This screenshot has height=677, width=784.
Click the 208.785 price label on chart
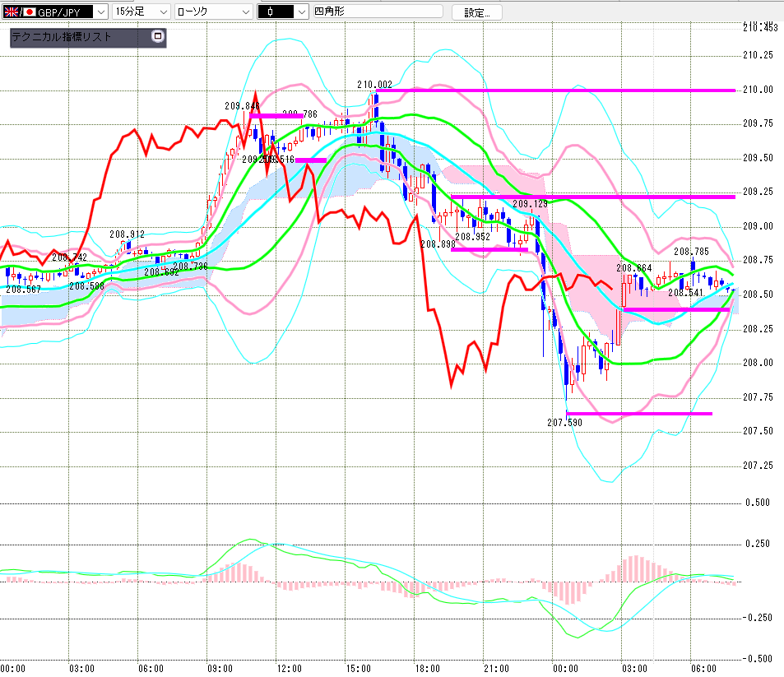pyautogui.click(x=691, y=252)
